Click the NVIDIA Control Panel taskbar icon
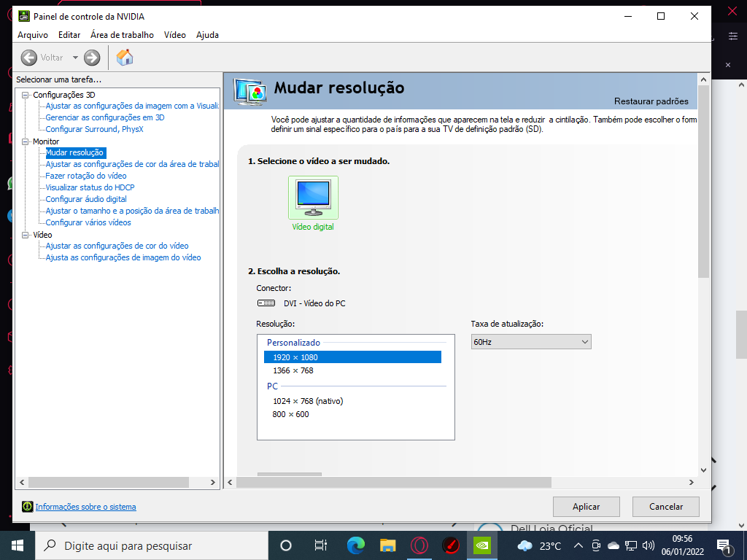Screen dimensions: 747x560 [482, 545]
